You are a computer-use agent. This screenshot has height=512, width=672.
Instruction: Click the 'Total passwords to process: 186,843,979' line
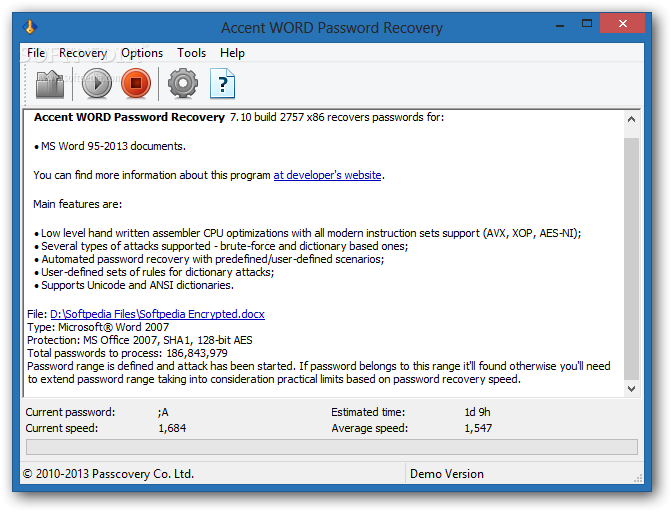tap(127, 353)
